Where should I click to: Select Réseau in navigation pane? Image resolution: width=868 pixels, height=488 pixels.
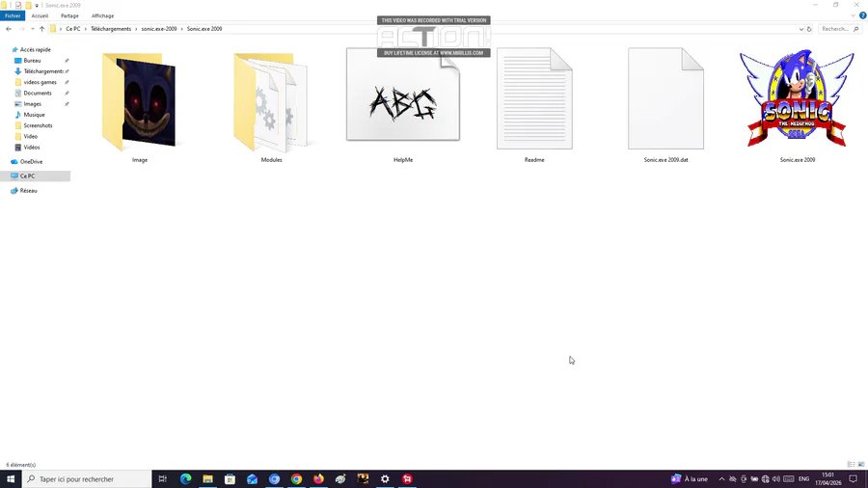[28, 190]
